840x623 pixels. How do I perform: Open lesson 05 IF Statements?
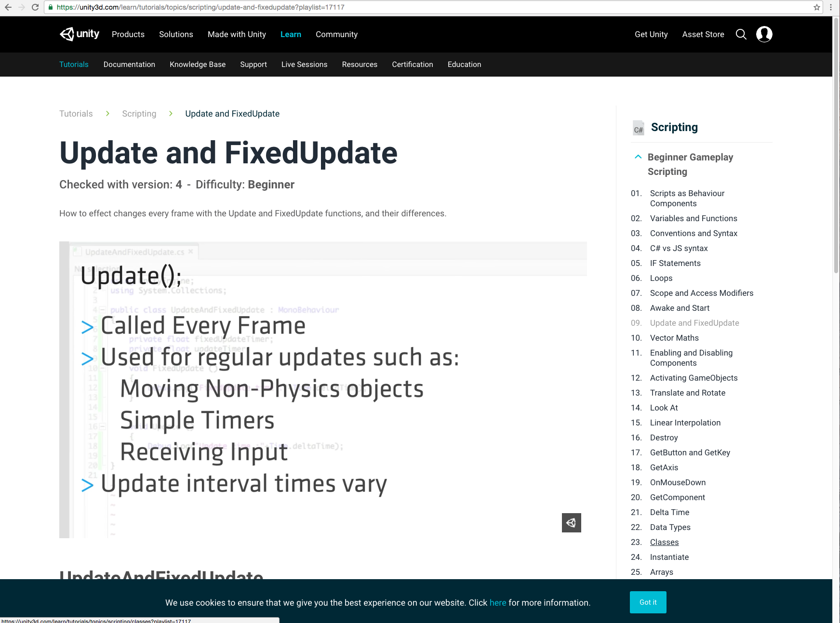675,263
